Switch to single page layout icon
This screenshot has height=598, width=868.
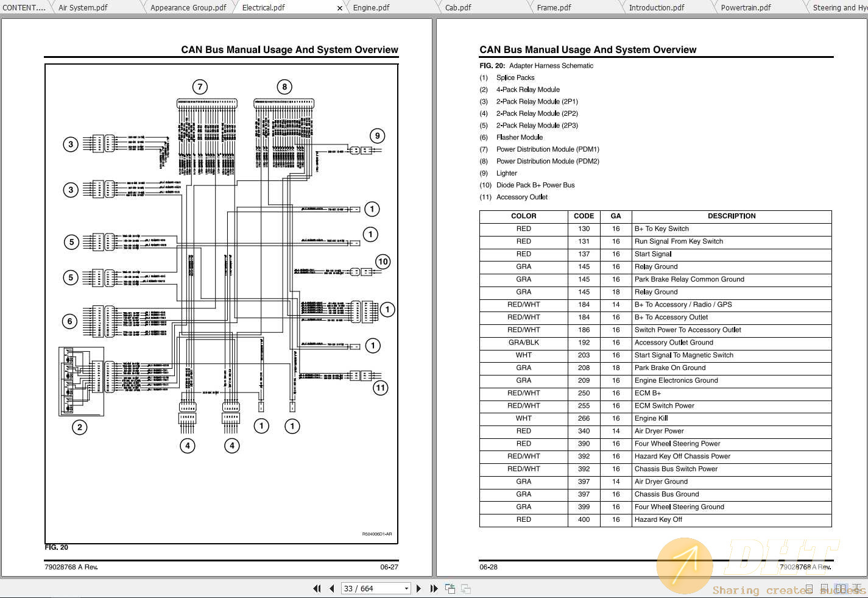point(809,588)
